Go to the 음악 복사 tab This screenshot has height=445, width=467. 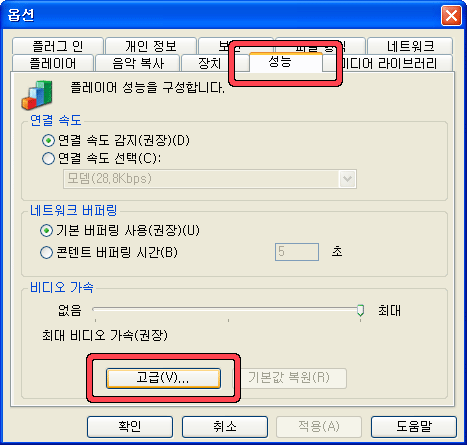[138, 63]
